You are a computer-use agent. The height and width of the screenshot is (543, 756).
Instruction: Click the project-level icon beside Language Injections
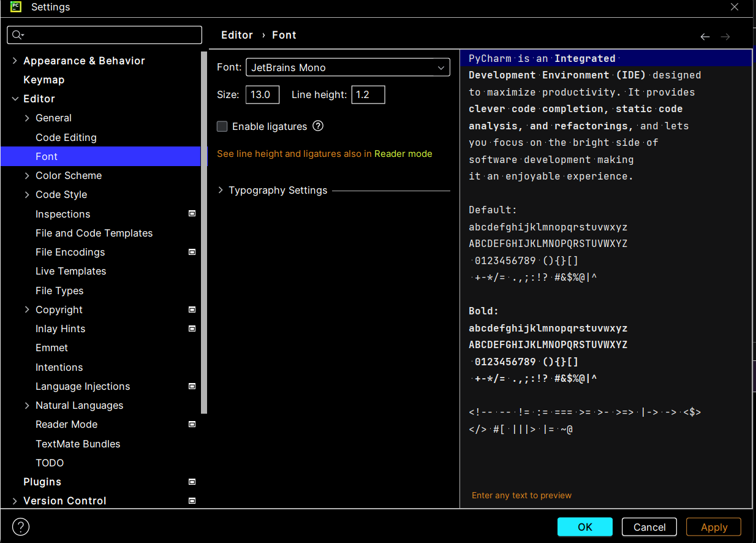pos(192,386)
